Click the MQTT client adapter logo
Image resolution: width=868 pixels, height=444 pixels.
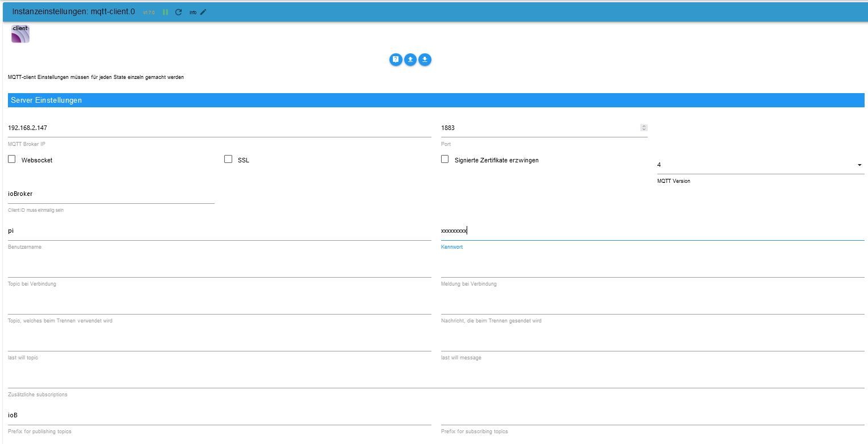(x=20, y=34)
